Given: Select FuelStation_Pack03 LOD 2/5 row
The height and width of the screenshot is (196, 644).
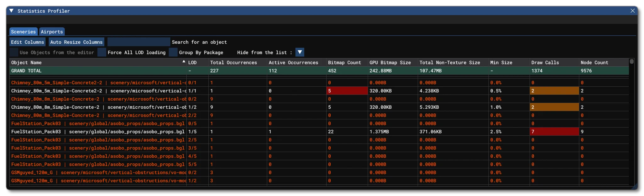Looking at the screenshot, I should 319,140.
